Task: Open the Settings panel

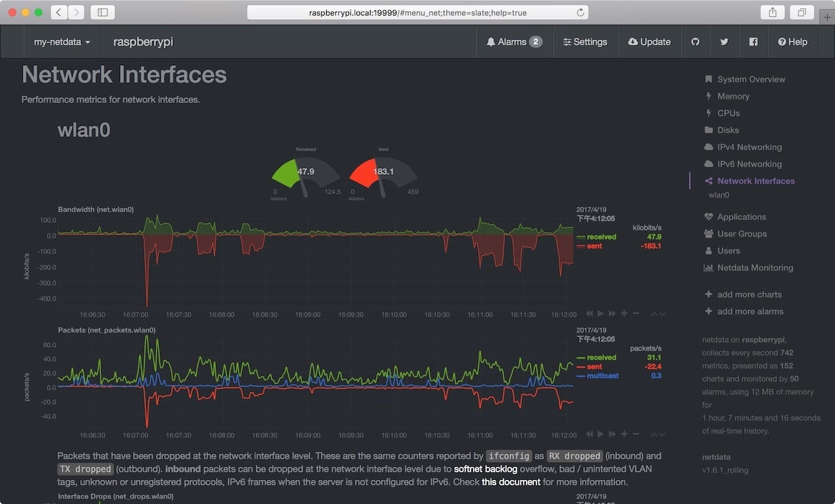Action: (x=585, y=42)
